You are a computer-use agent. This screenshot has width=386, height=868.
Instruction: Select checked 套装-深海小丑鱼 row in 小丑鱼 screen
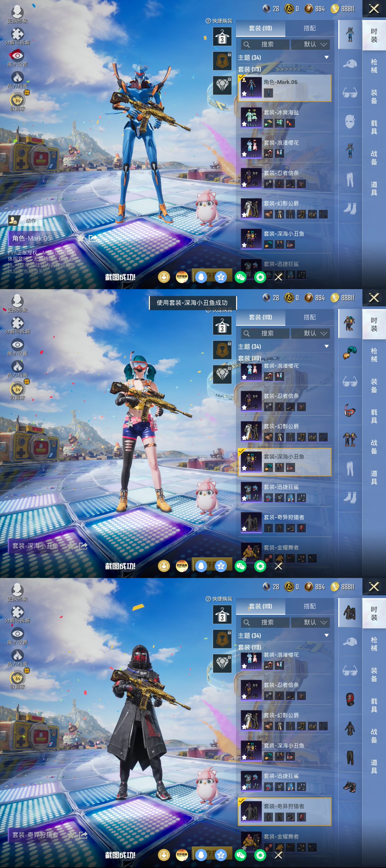coord(285,462)
